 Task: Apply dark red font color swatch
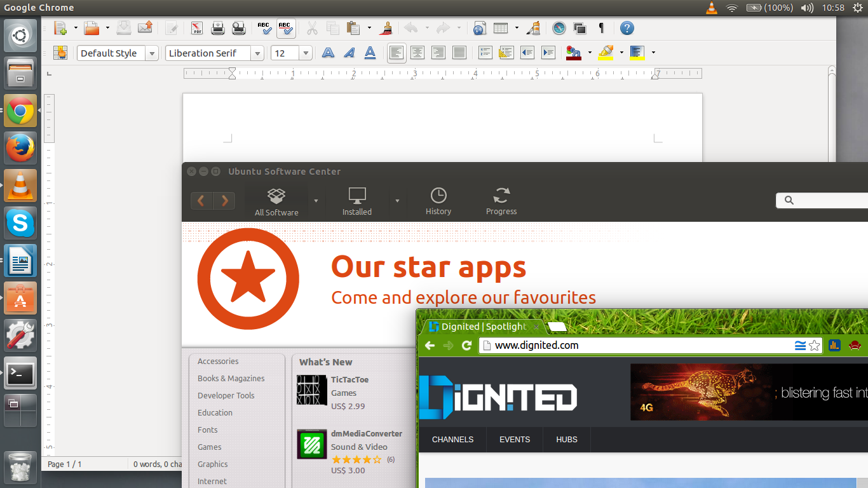[x=574, y=53]
